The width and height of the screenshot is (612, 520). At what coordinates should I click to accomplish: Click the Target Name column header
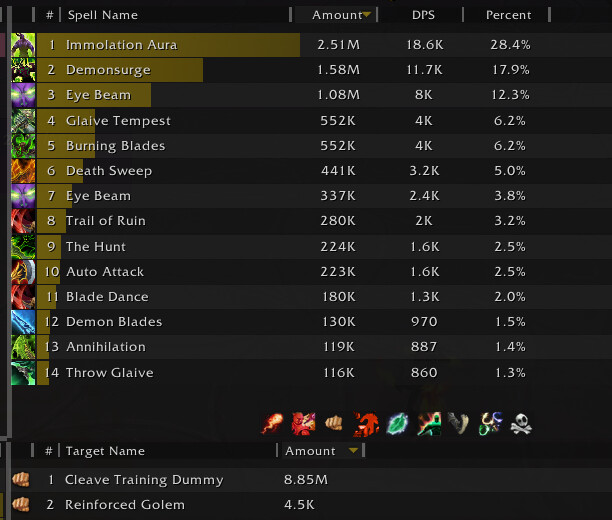pos(105,451)
